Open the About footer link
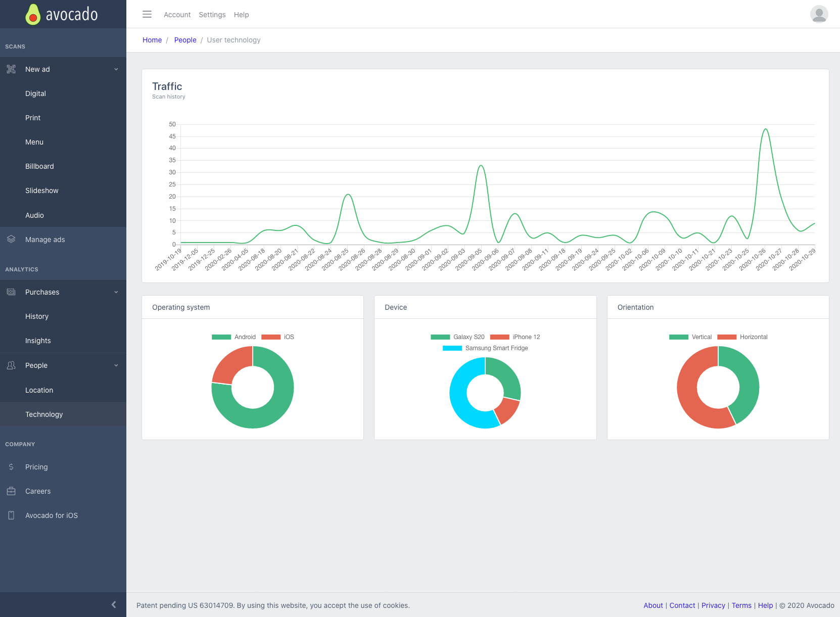This screenshot has height=617, width=840. coord(653,605)
